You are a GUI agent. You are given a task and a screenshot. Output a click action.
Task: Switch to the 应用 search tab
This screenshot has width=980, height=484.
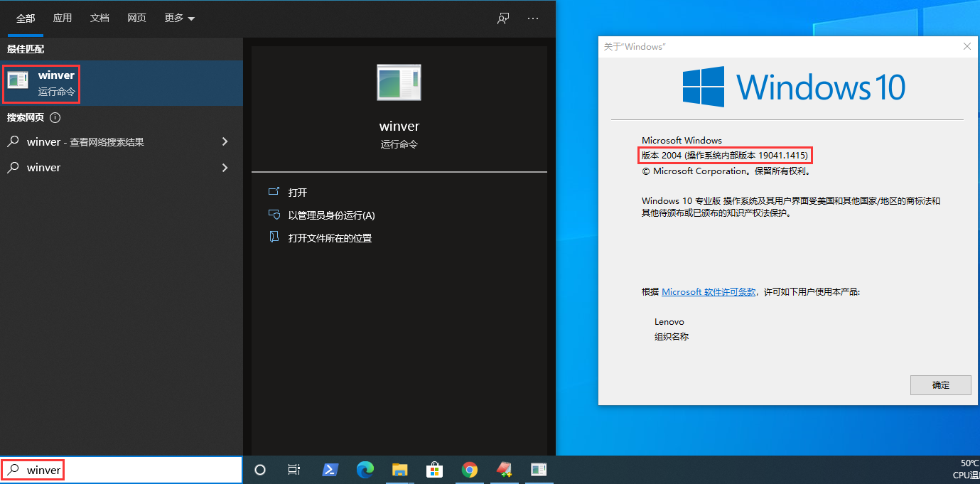click(x=63, y=18)
